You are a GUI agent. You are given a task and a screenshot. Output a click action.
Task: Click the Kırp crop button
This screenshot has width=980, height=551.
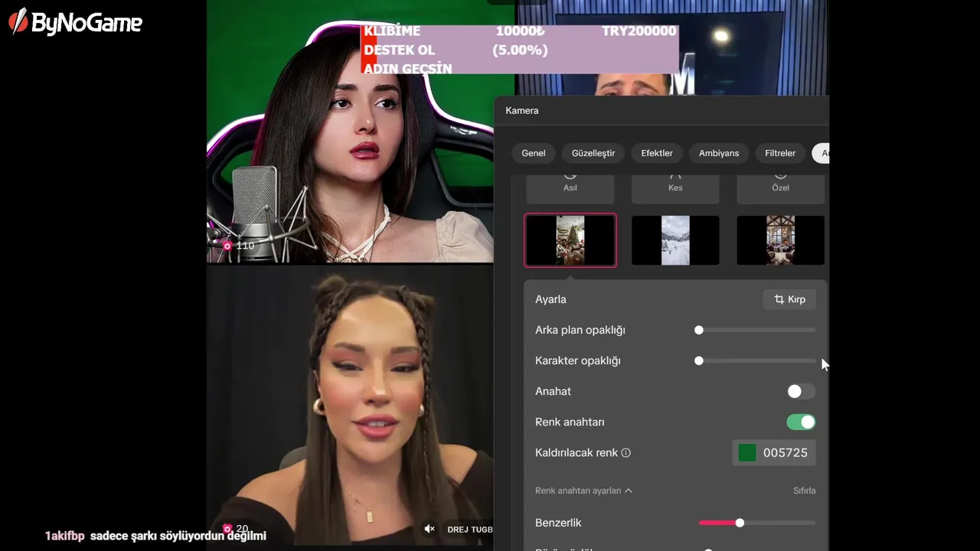[789, 299]
